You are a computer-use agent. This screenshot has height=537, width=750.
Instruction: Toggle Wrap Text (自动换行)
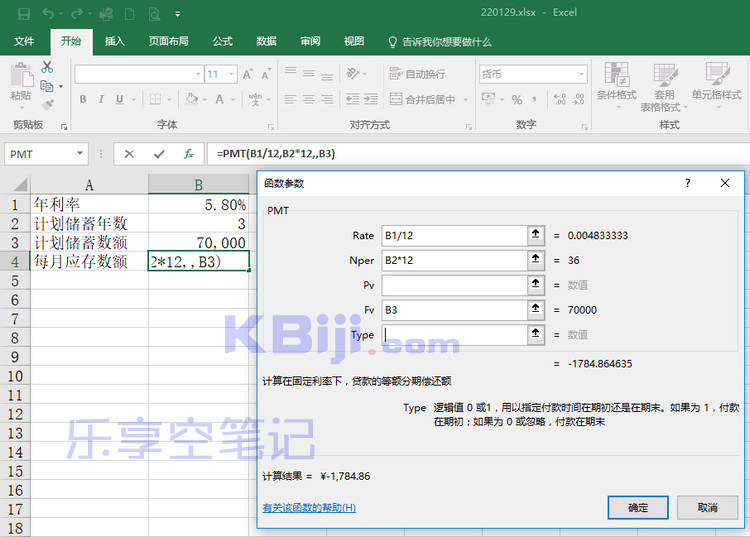pyautogui.click(x=417, y=74)
